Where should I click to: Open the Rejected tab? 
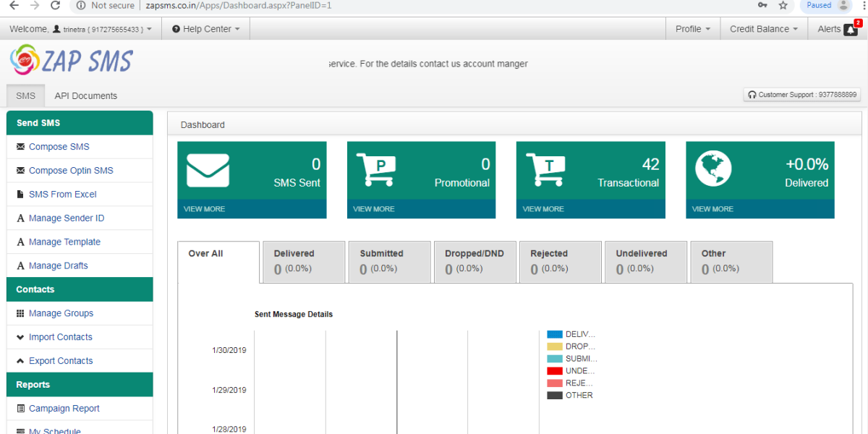pyautogui.click(x=560, y=262)
